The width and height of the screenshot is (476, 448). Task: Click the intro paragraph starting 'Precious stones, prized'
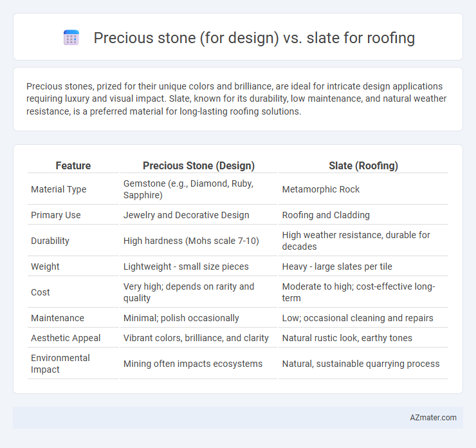point(236,98)
